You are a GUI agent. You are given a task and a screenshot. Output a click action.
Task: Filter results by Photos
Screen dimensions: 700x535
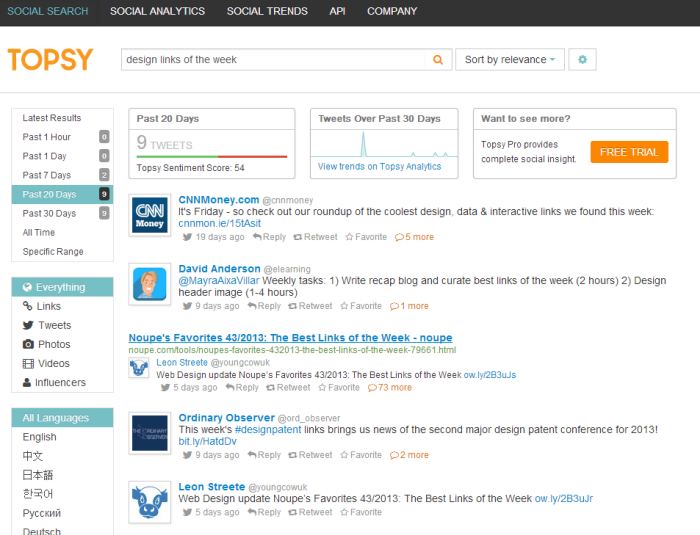[x=62, y=344]
